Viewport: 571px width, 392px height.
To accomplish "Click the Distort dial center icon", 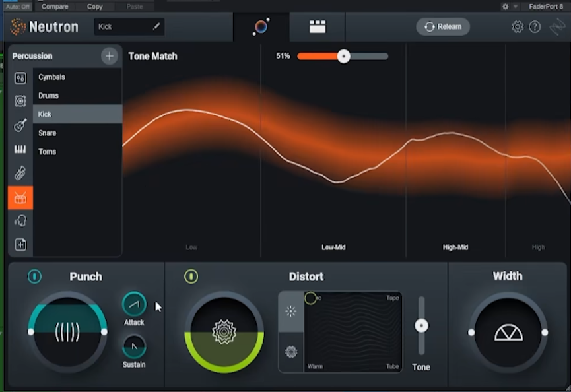I will [x=224, y=332].
